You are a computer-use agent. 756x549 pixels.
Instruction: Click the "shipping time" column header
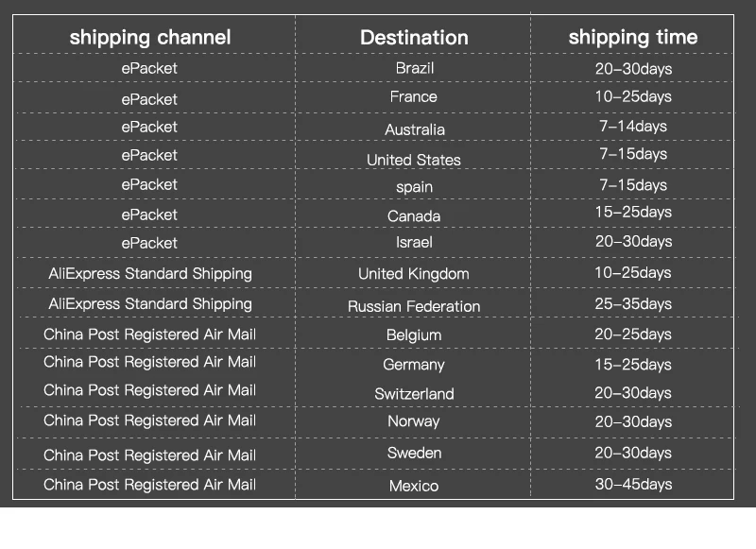[x=632, y=38]
